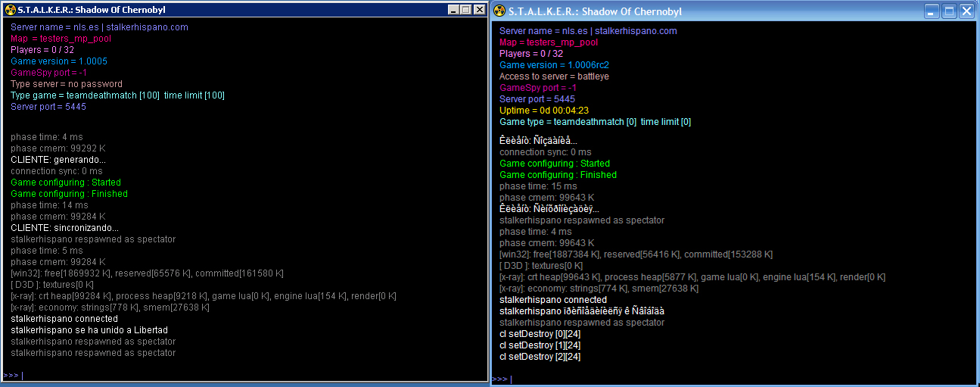Image resolution: width=980 pixels, height=387 pixels.
Task: Click 'stalkerhispano connected' in right window
Action: coord(553,300)
